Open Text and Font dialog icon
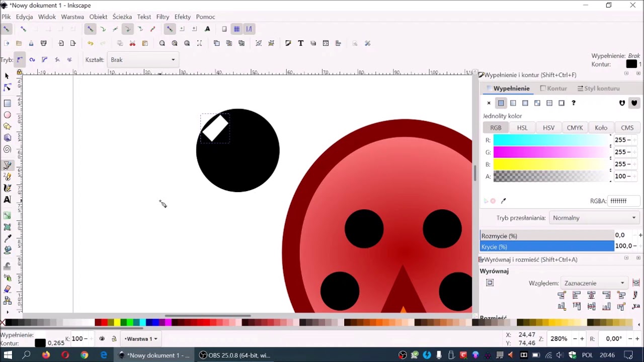The image size is (644, 362). (300, 43)
